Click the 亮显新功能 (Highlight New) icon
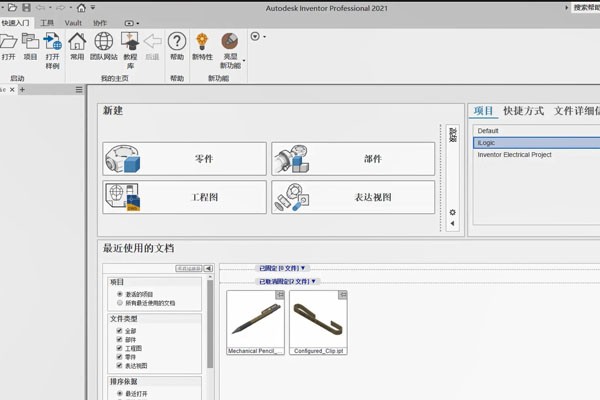The image size is (600, 400). tap(230, 41)
